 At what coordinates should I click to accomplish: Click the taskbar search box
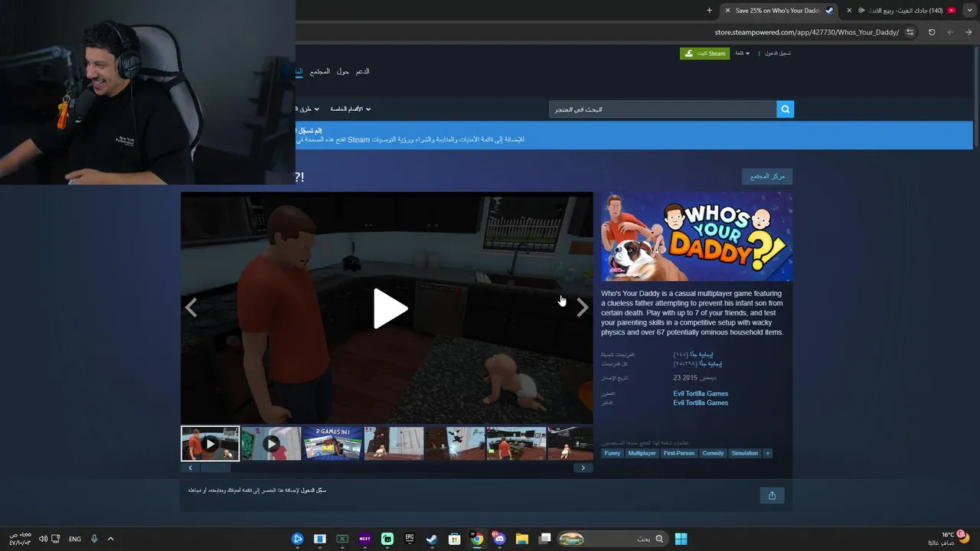(x=612, y=539)
